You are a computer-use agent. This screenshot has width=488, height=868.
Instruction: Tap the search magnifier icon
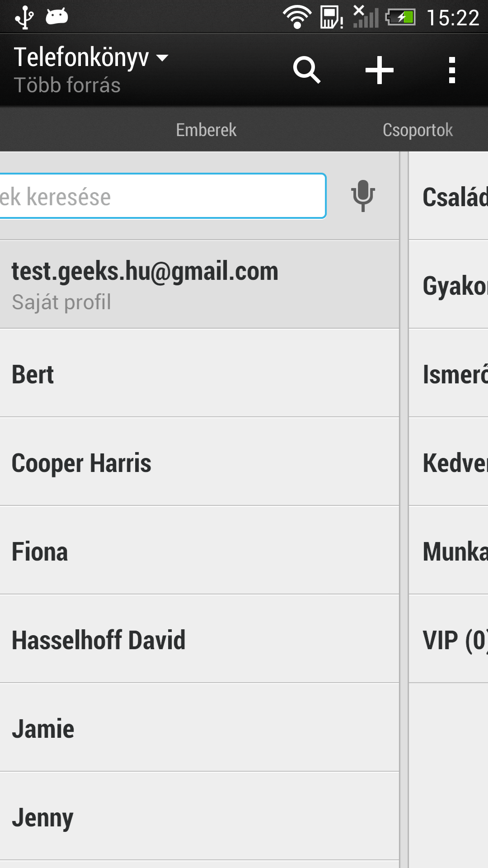[307, 70]
